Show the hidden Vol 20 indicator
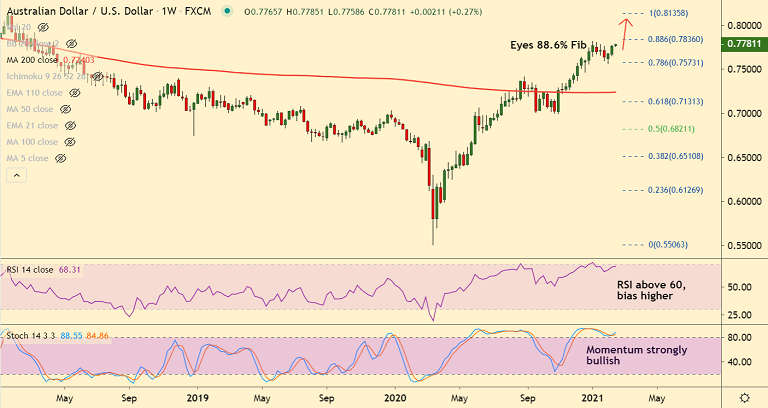The height and width of the screenshot is (408, 768). [43, 27]
